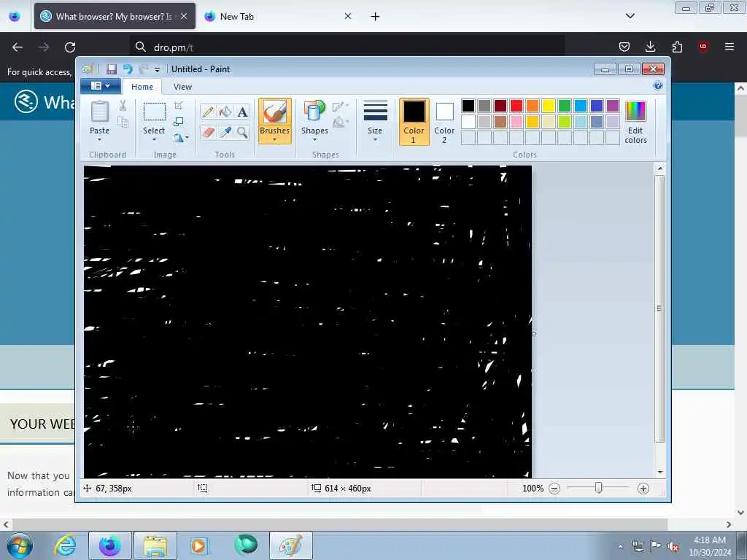Activate Color 2 background selector

(x=444, y=122)
